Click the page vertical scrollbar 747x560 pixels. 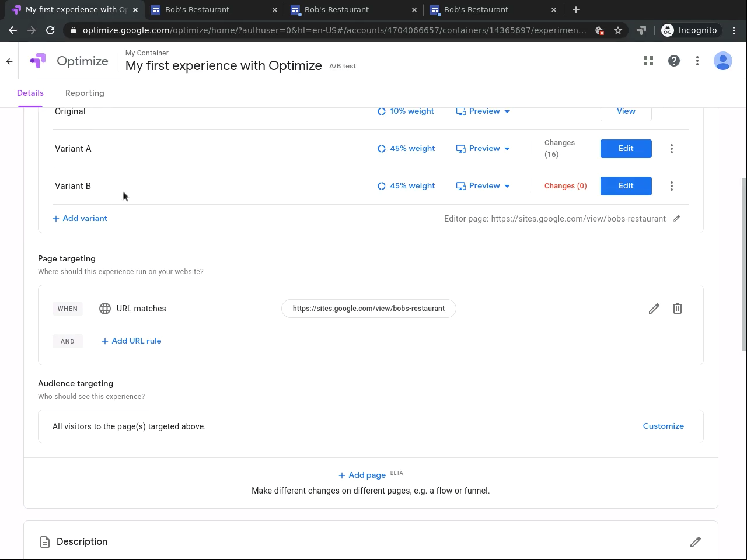[x=743, y=265]
